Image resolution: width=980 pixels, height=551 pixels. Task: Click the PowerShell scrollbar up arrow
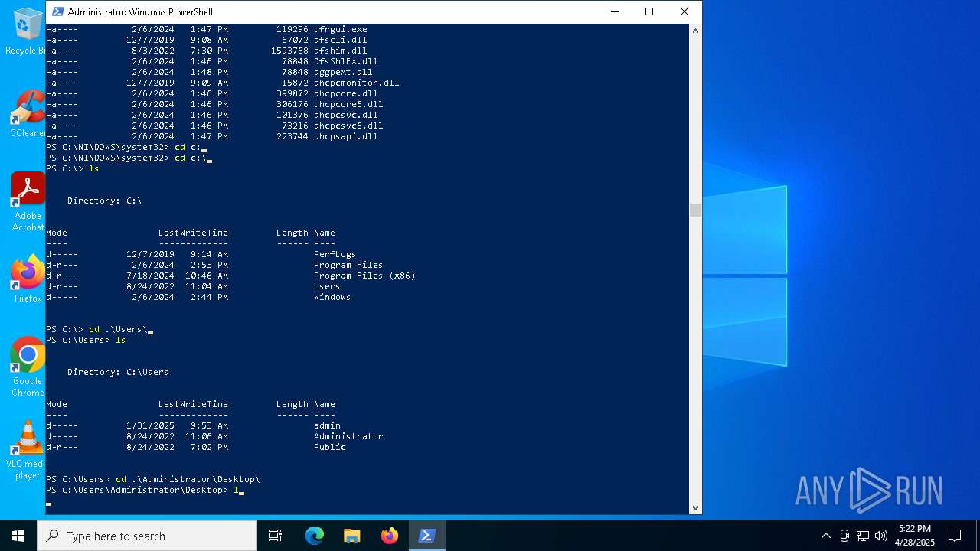point(695,30)
